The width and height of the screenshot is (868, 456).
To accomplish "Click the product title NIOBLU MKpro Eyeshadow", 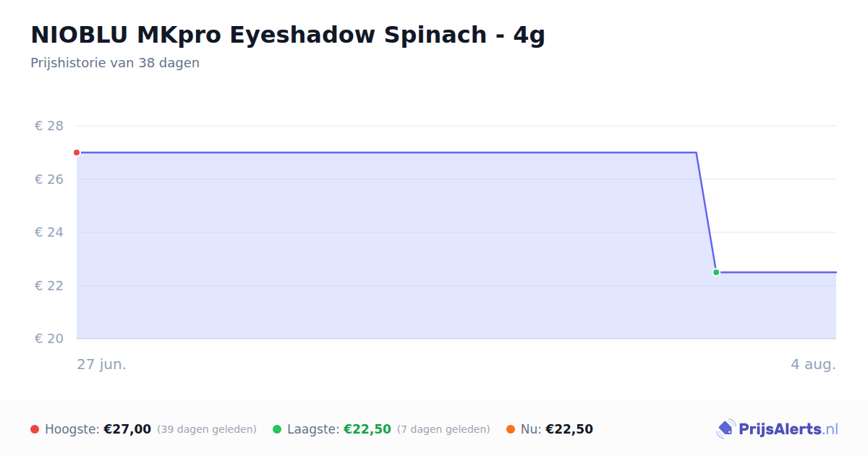I will click(x=288, y=35).
